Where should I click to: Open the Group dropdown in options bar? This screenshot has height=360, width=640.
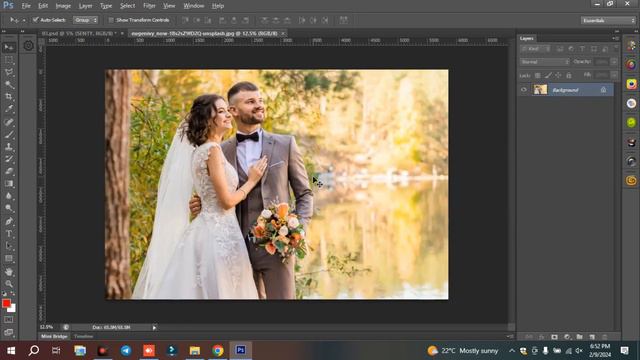pyautogui.click(x=86, y=20)
